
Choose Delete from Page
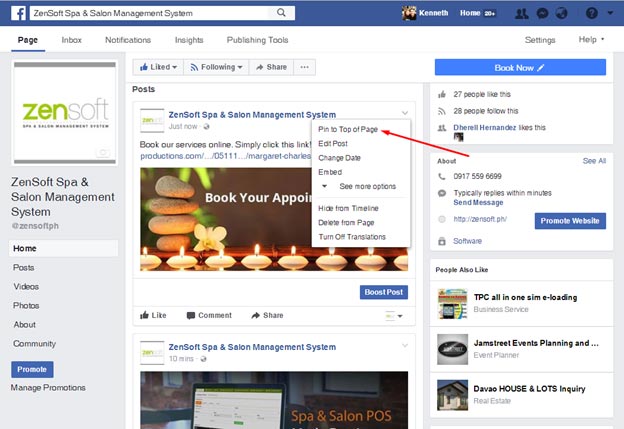click(346, 222)
